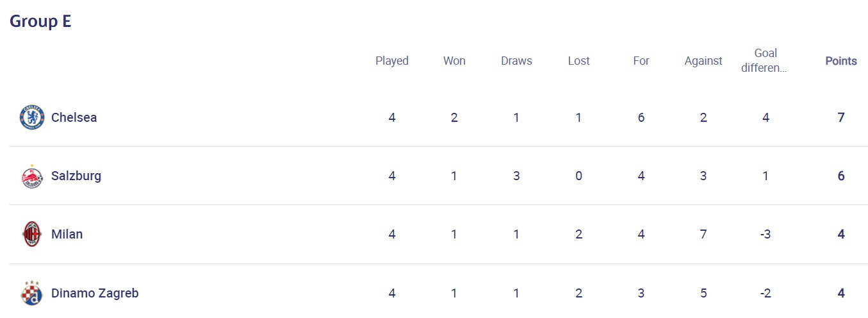The height and width of the screenshot is (318, 868).
Task: Click the Salzburg club crest icon
Action: tap(31, 176)
